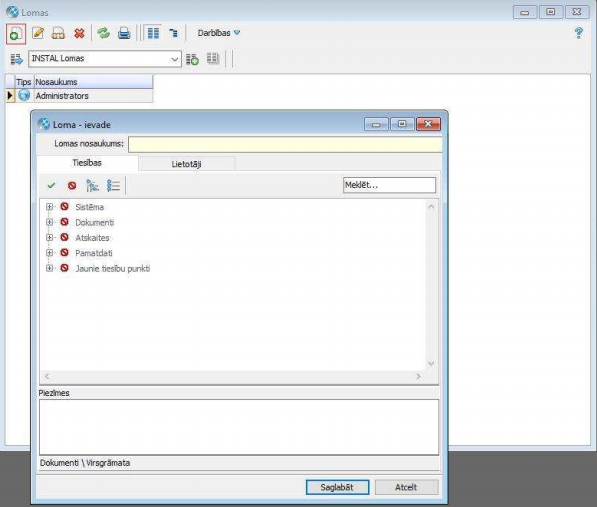Select the Tiesības tab

pyautogui.click(x=87, y=163)
